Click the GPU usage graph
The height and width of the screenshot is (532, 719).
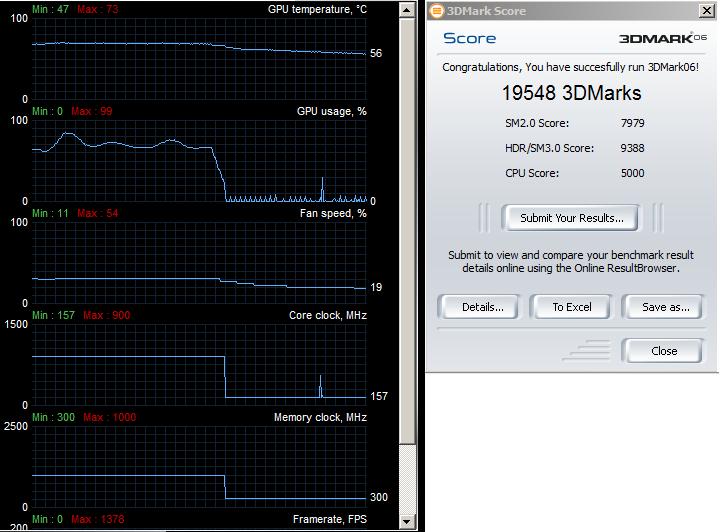(199, 161)
